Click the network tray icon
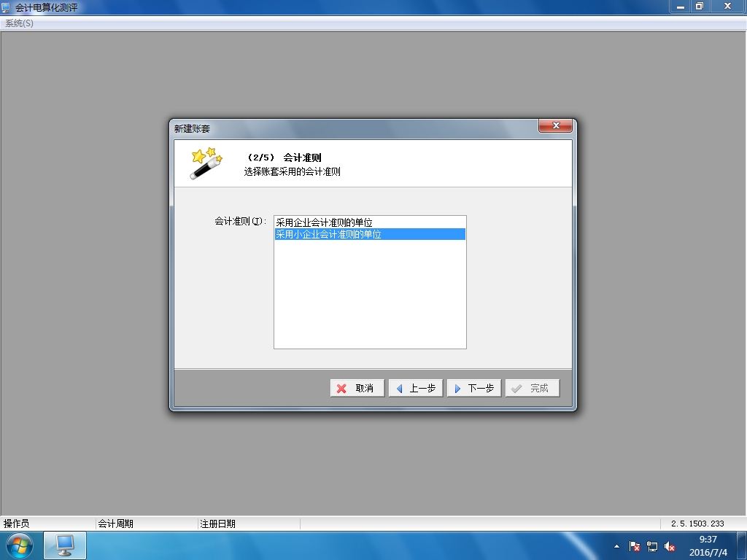Viewport: 747px width, 560px height. pyautogui.click(x=651, y=546)
